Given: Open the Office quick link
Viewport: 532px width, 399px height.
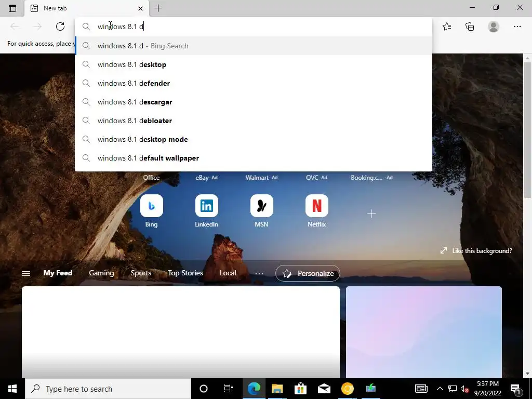Looking at the screenshot, I should click(x=151, y=178).
